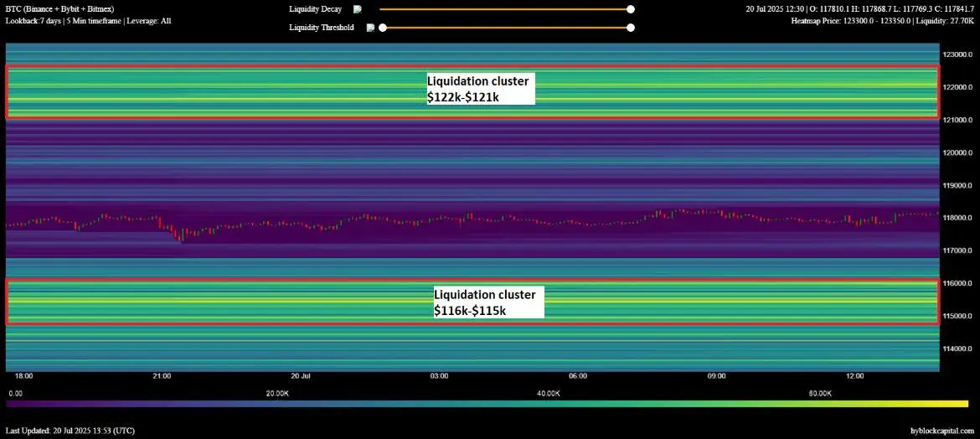Image resolution: width=980 pixels, height=439 pixels.
Task: Click the icon beside Liquidity Decay label
Action: point(357,9)
